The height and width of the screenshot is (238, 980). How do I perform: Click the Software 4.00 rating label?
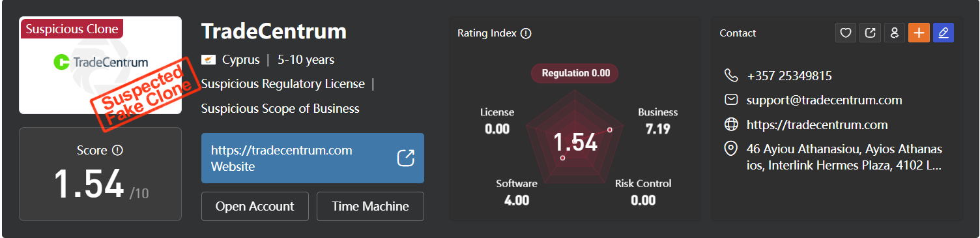(517, 192)
